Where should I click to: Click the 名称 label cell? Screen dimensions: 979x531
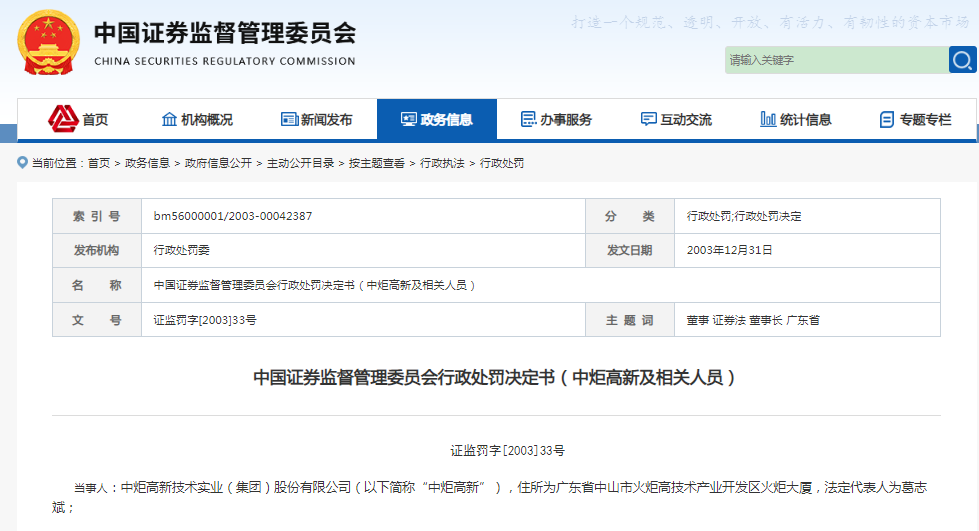coord(97,285)
